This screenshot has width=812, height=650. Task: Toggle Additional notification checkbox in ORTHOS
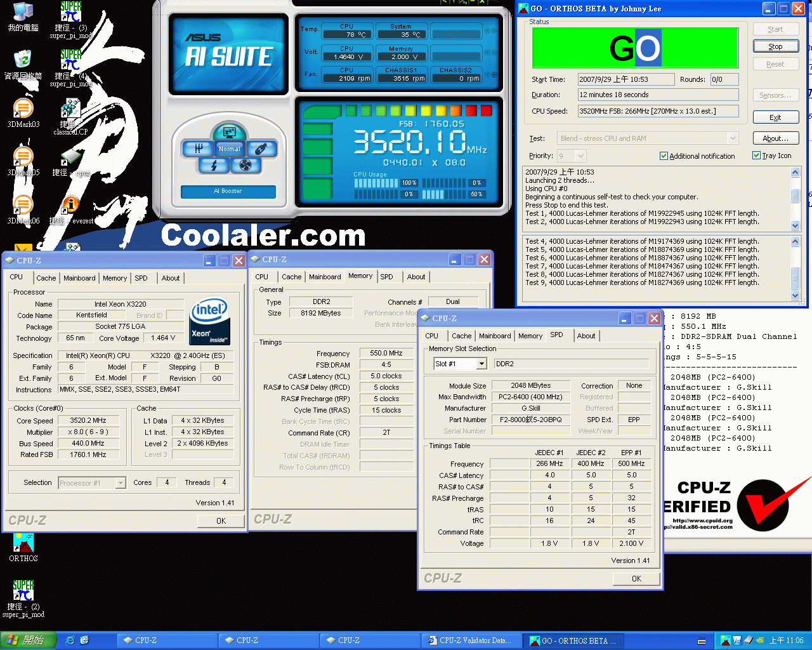(664, 156)
